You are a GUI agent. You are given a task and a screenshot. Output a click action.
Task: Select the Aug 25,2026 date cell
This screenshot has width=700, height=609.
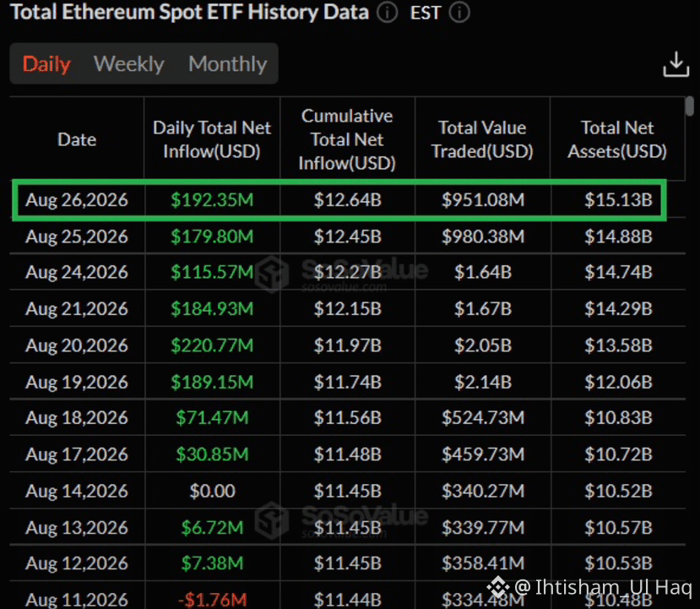77,237
